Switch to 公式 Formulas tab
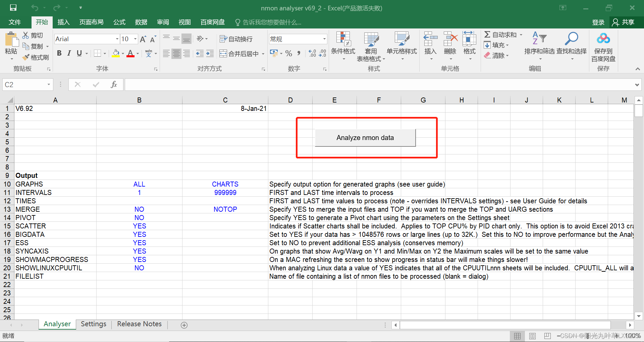This screenshot has width=644, height=342. coord(119,22)
